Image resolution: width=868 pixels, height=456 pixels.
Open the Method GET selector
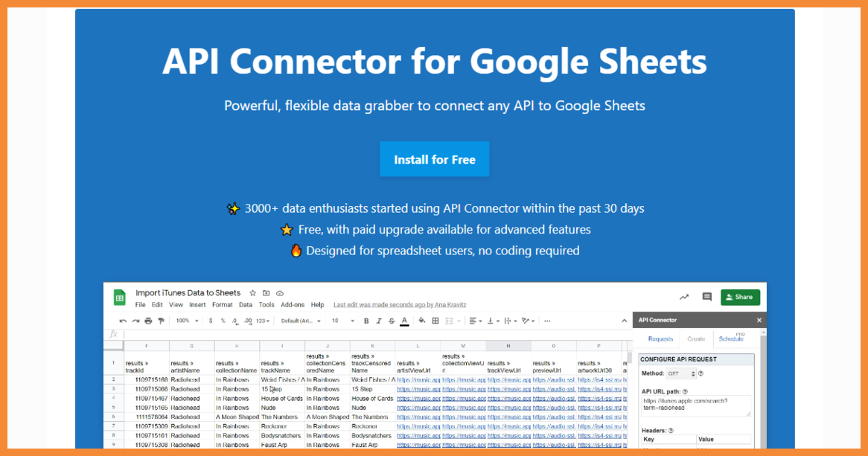[x=681, y=373]
